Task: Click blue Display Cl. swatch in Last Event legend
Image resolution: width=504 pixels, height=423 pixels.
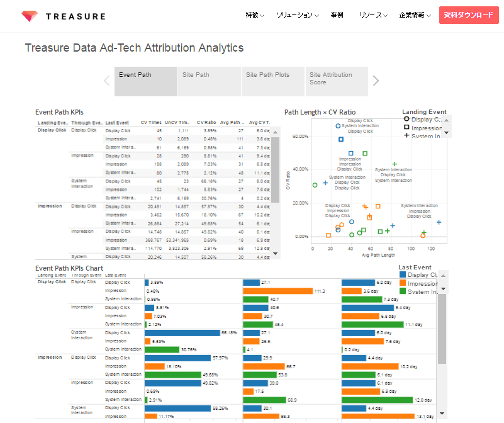Action: click(403, 274)
